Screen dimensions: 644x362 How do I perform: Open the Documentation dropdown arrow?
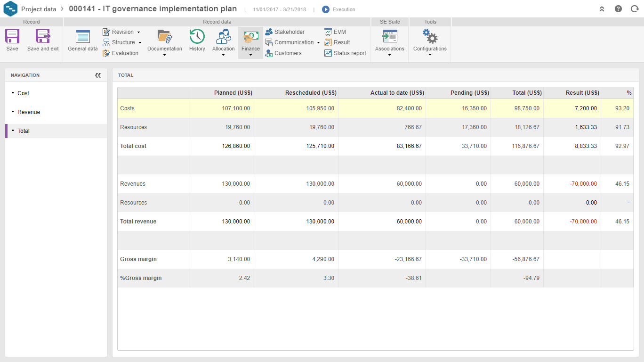165,55
